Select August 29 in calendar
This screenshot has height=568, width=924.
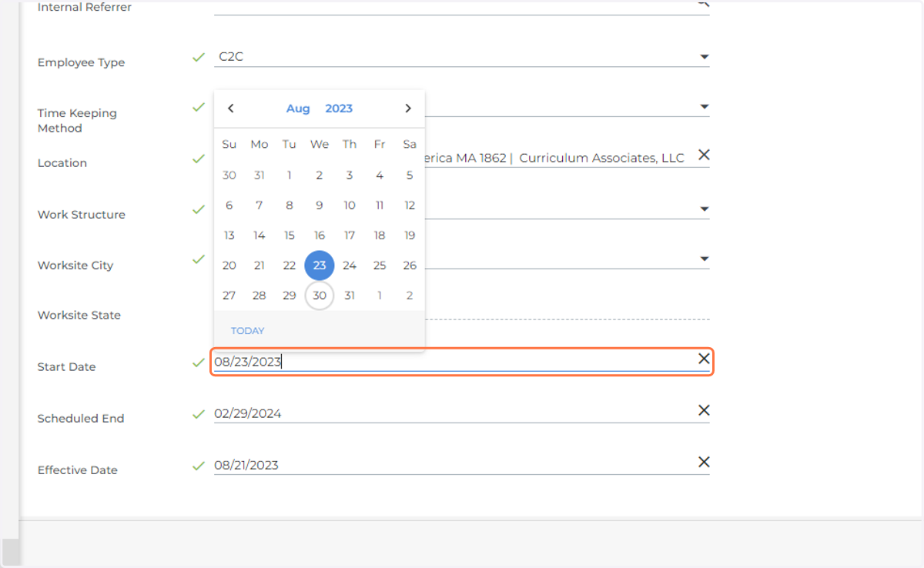pos(290,296)
